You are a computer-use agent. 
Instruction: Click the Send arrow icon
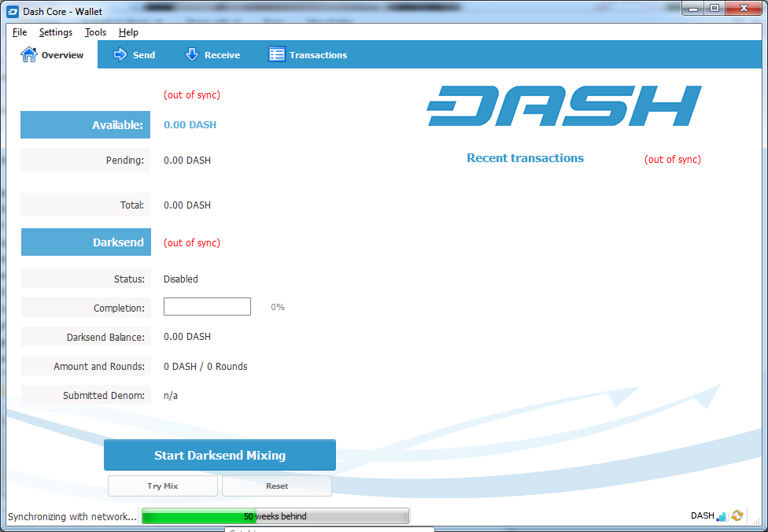point(120,54)
